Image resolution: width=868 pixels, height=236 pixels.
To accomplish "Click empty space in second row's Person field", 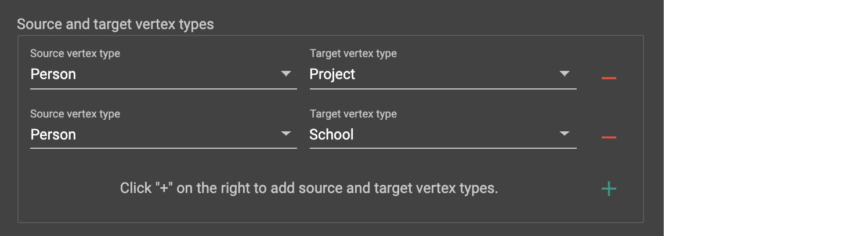I will pos(174,135).
